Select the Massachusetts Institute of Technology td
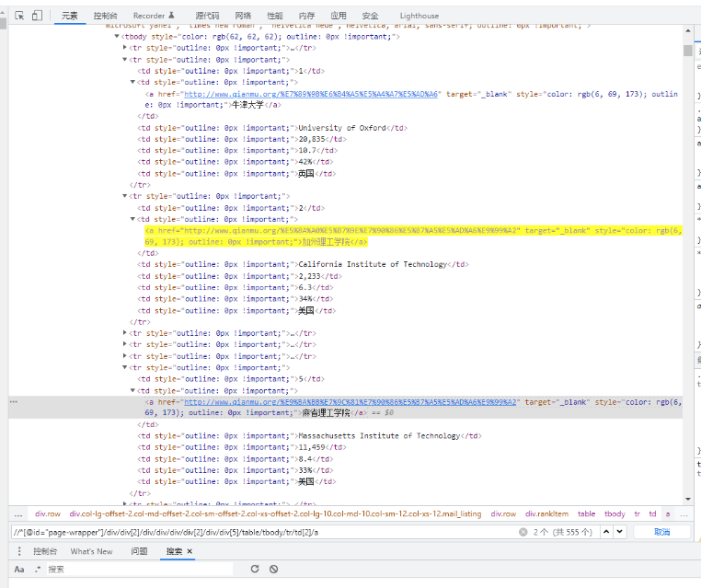Viewport: 701px width, 588px height. coord(309,435)
